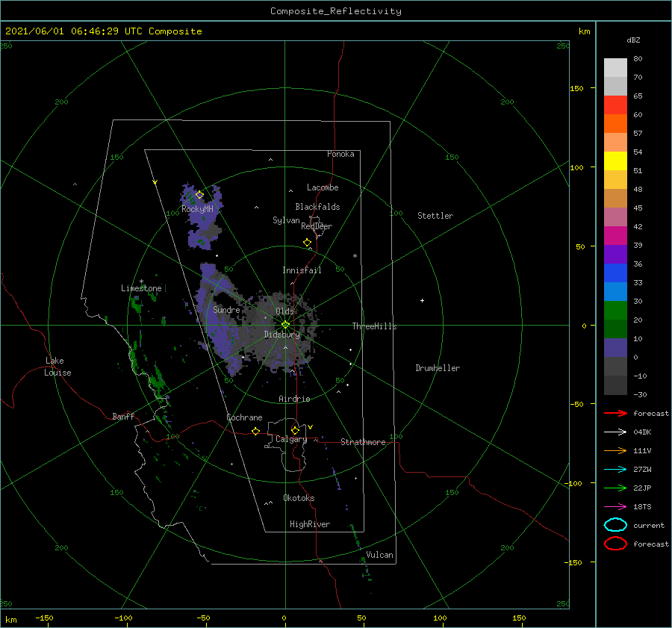672x628 pixels.
Task: Click the Lacombe city label
Action: pos(323,187)
